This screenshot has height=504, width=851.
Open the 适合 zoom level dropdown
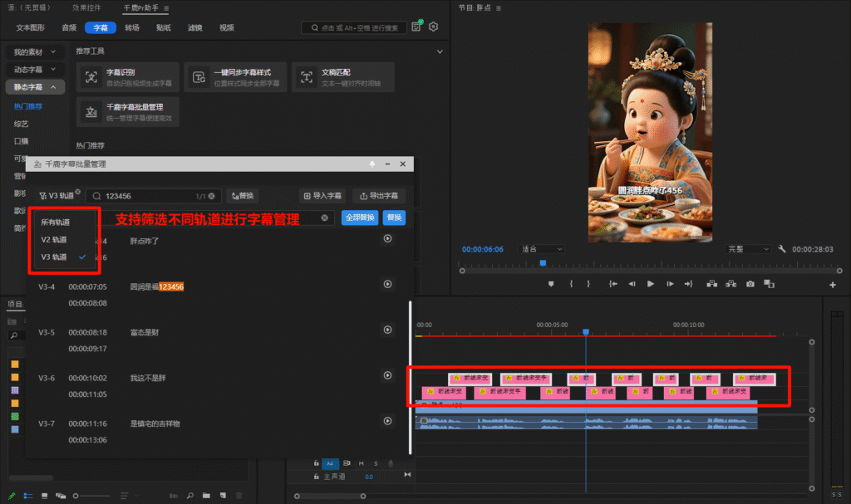542,249
